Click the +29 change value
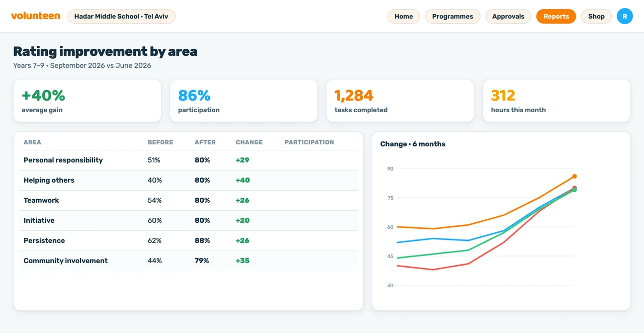Image resolution: width=644 pixels, height=333 pixels. [243, 160]
